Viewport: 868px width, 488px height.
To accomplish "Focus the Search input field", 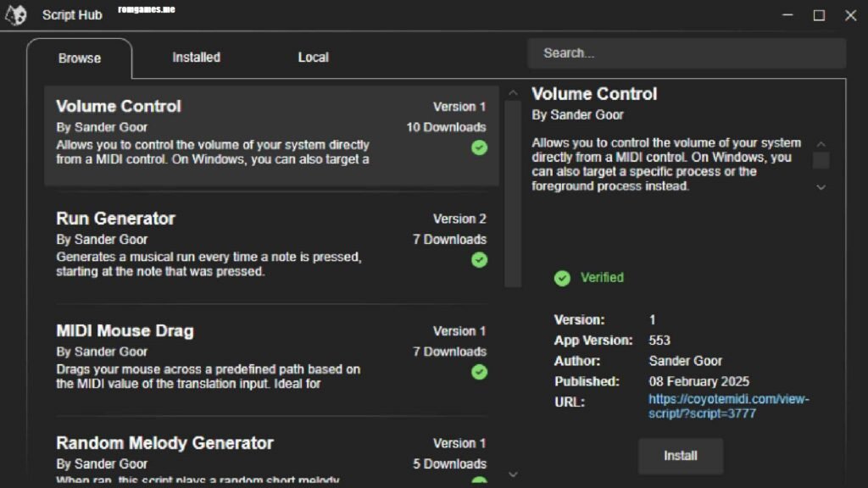I will [687, 53].
